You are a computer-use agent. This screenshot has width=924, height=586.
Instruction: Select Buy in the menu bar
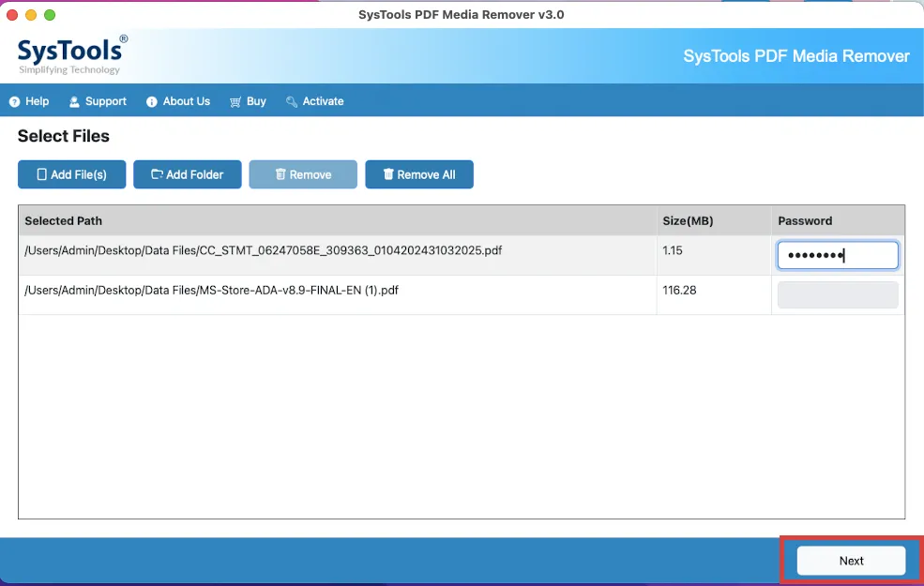248,101
